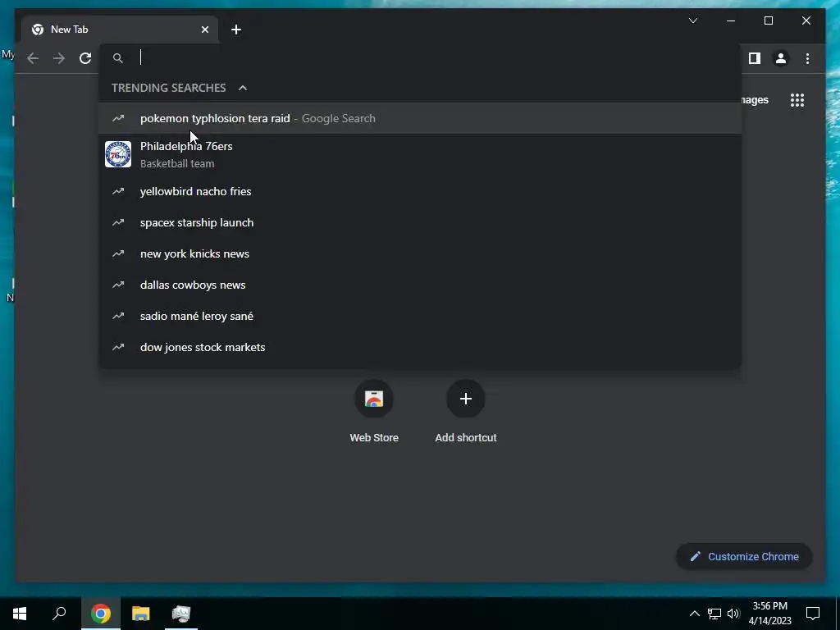The image size is (840, 630).
Task: Select spacex starship launch suggestion
Action: (x=420, y=222)
